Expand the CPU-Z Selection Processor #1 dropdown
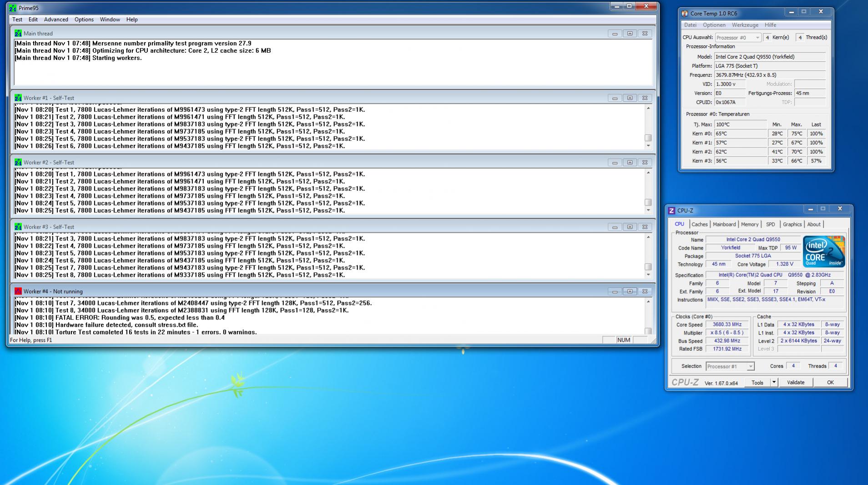 [x=750, y=366]
